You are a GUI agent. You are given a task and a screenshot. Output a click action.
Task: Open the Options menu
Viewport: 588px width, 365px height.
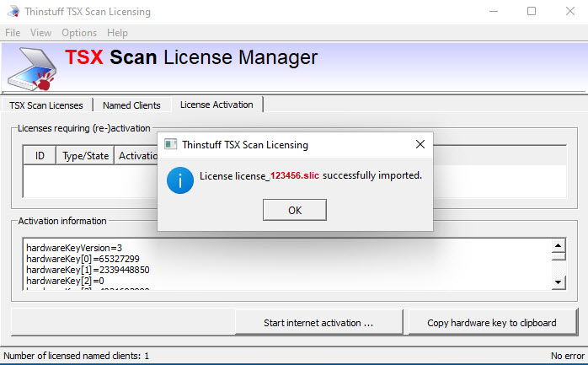79,33
